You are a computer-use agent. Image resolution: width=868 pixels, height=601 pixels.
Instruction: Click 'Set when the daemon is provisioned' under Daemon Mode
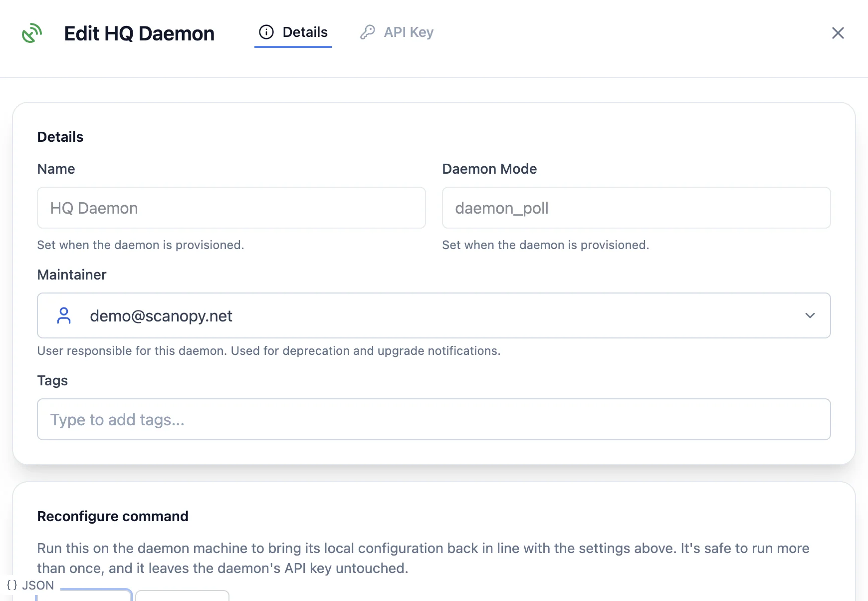click(x=546, y=245)
